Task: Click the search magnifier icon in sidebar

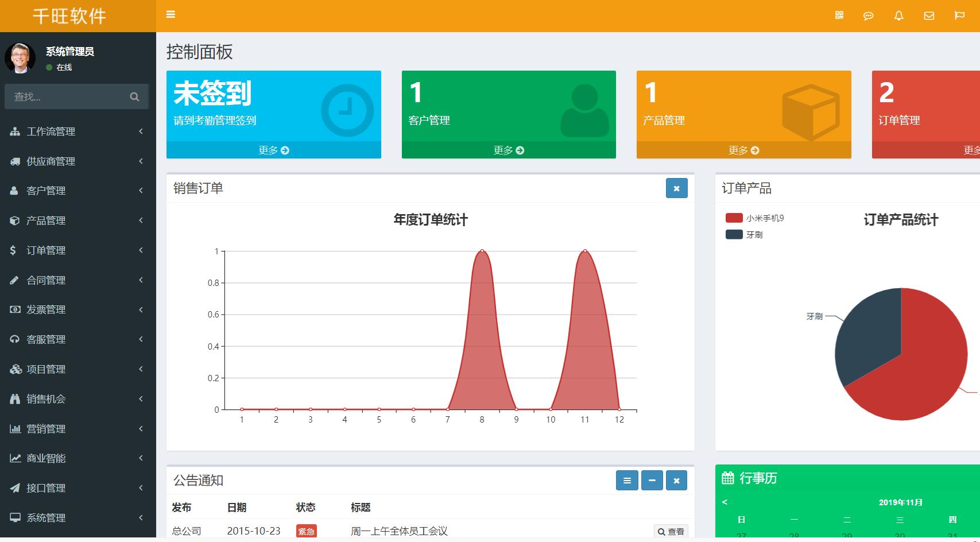Action: coord(134,96)
